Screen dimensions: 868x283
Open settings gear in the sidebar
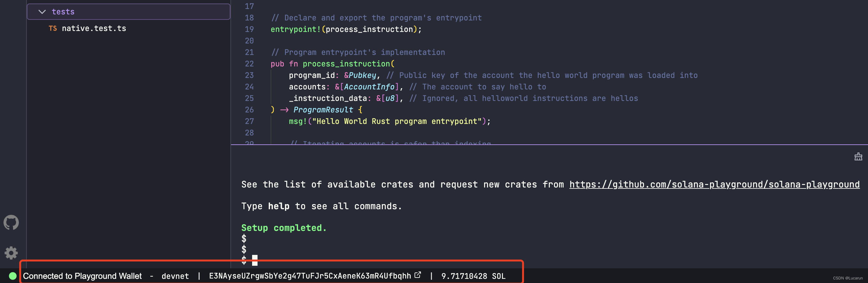point(11,253)
